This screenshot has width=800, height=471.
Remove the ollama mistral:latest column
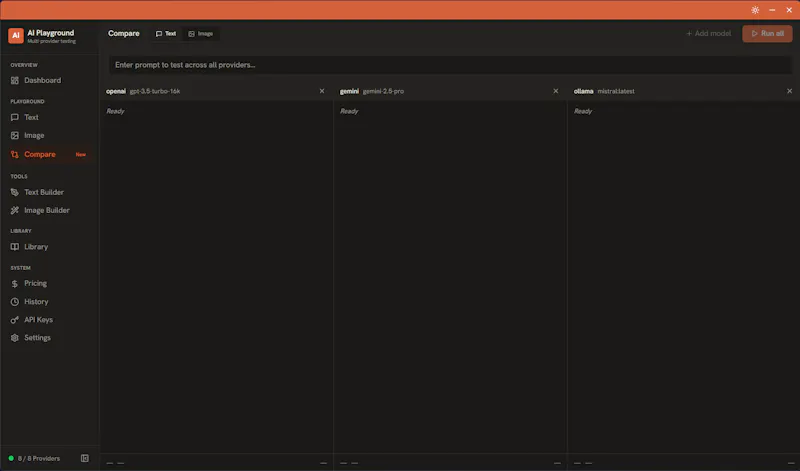coord(789,91)
